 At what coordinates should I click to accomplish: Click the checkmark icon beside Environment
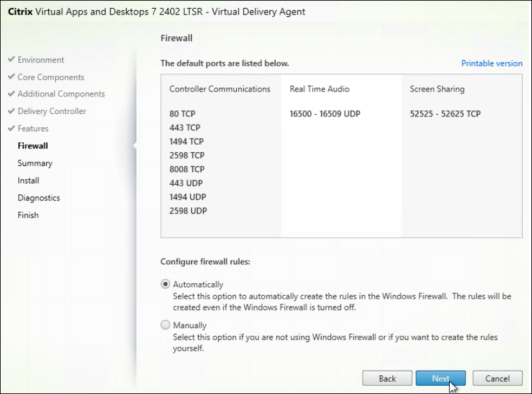point(11,60)
